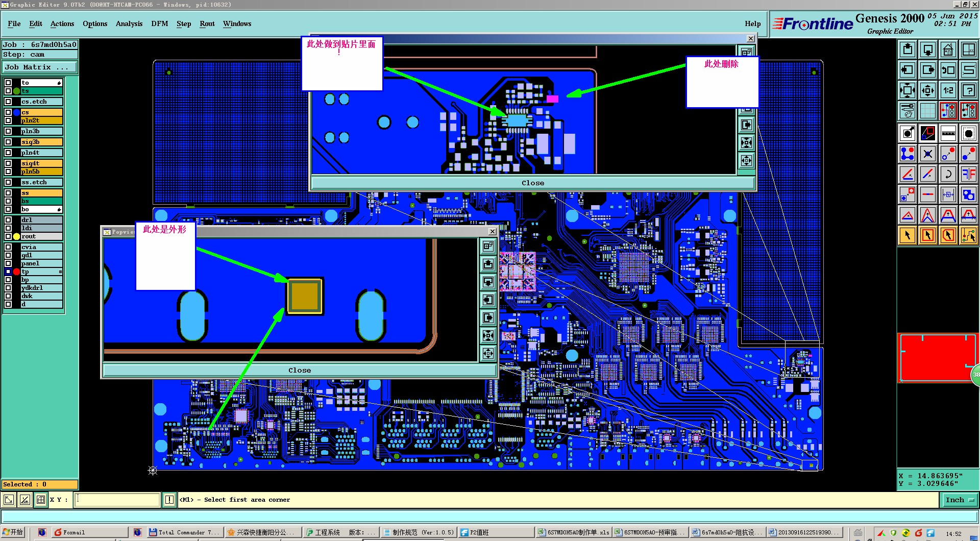
Task: Toggle checkbox for the ts layer
Action: [8, 91]
